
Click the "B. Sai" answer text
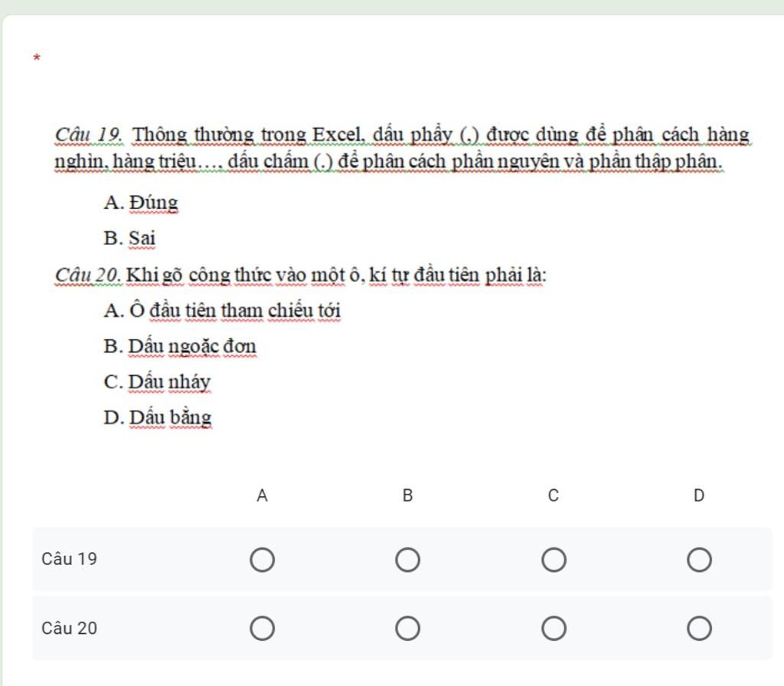(x=130, y=239)
